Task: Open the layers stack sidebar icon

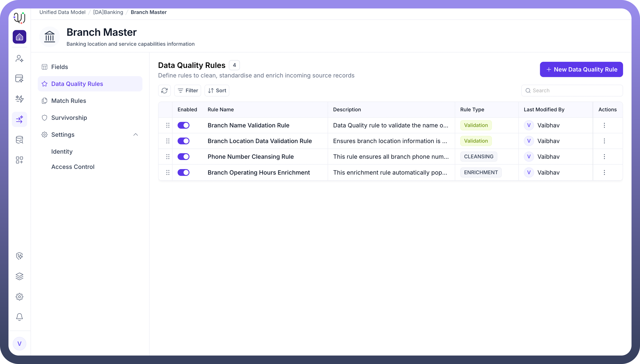Action: tap(19, 276)
